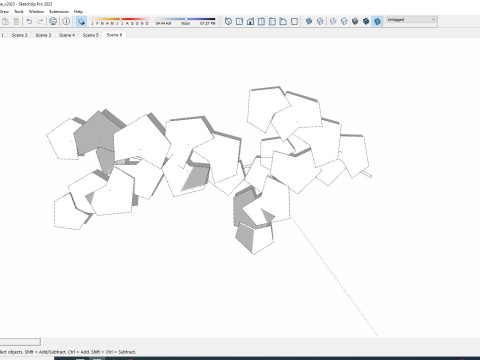
Task: Click the Paste icon in the toolbar
Action: 5,22
